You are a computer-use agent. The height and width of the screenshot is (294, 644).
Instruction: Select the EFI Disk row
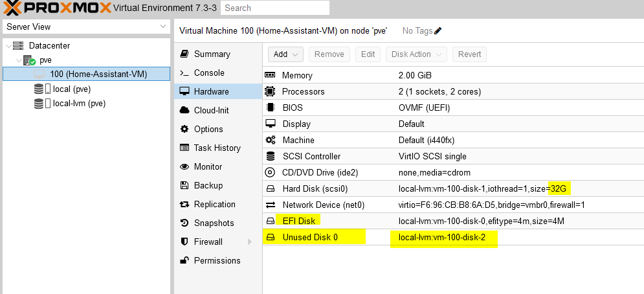pyautogui.click(x=453, y=221)
